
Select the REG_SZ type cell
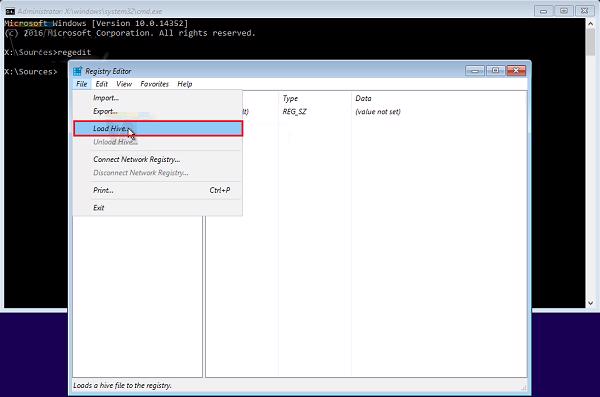tap(295, 112)
